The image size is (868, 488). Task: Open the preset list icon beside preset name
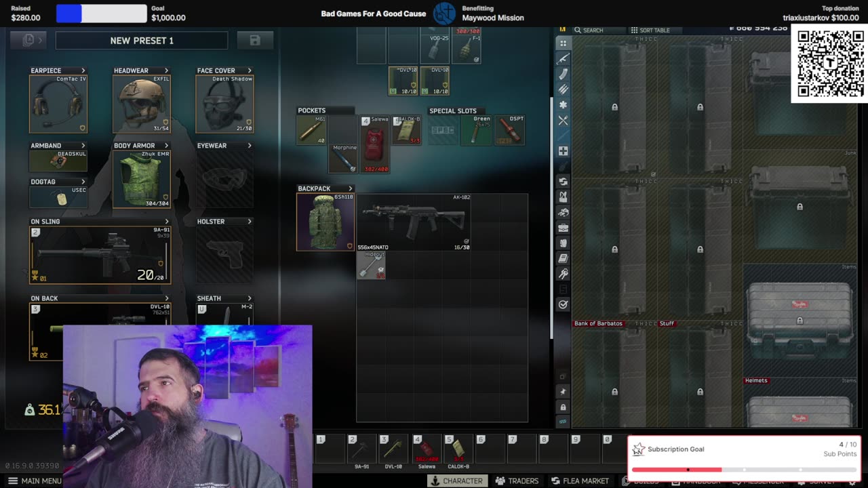click(28, 41)
